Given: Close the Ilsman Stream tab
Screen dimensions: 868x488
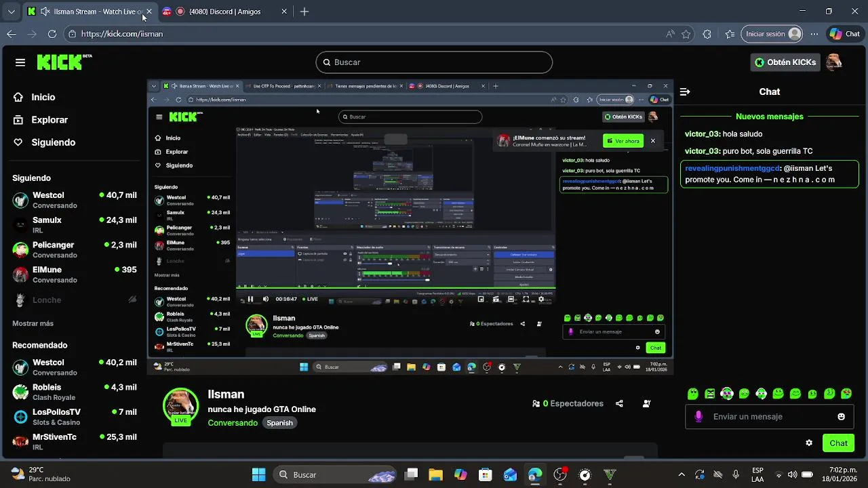Looking at the screenshot, I should 149,12.
